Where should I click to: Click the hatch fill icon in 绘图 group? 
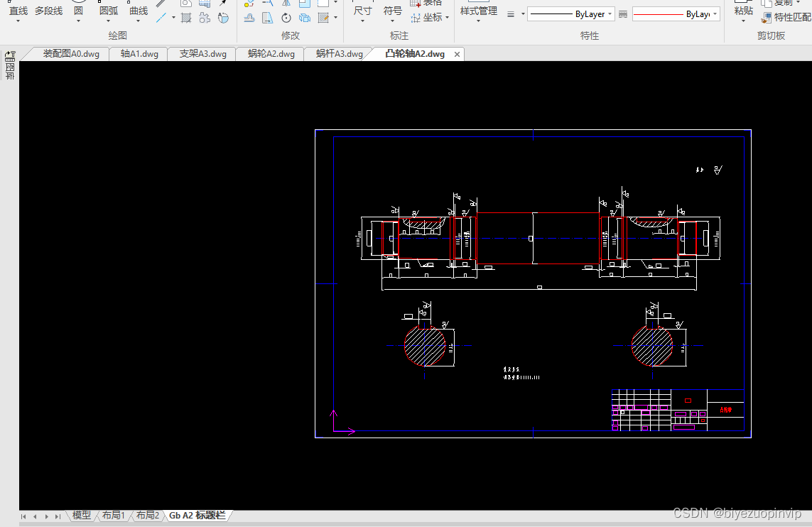click(186, 18)
